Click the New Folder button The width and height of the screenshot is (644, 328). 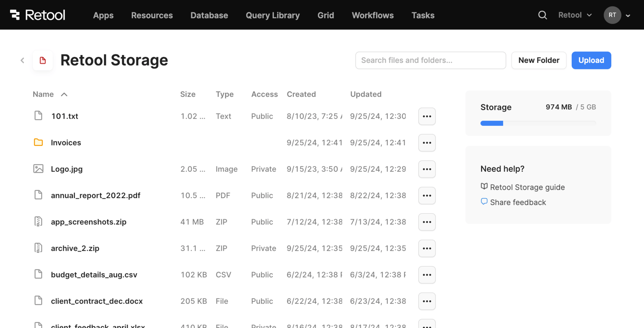539,60
